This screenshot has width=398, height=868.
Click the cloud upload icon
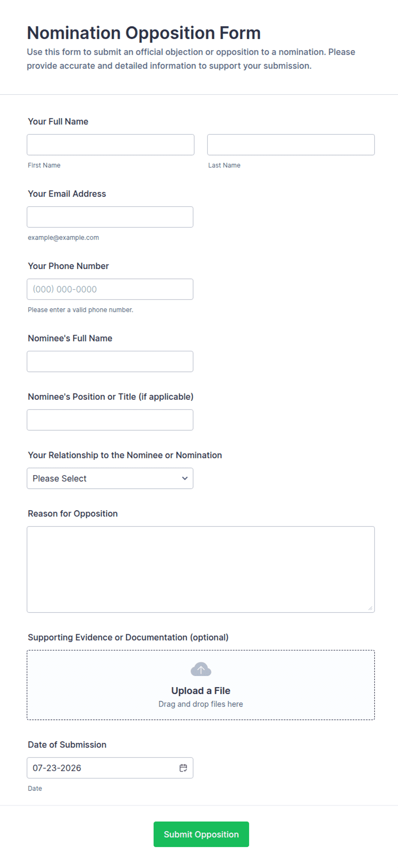click(201, 669)
